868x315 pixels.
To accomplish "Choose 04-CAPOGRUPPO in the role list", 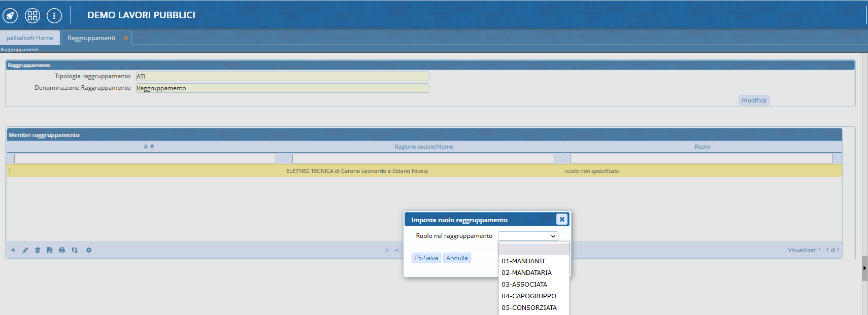I will coord(528,296).
